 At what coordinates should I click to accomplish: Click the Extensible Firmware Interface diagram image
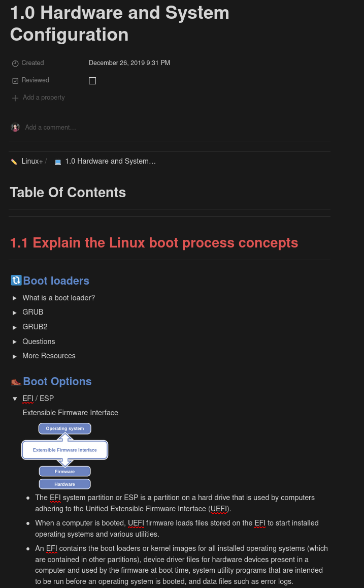[65, 456]
